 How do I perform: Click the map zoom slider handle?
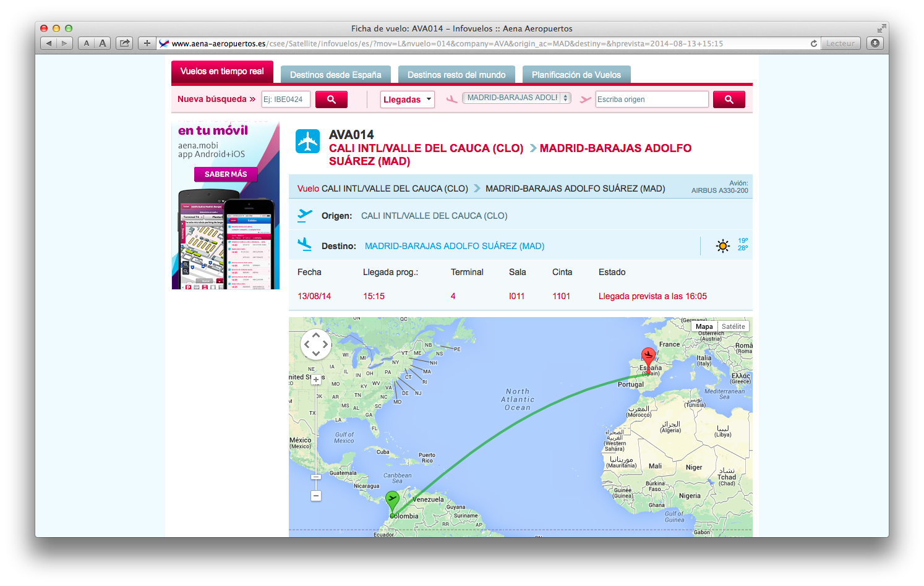point(316,477)
